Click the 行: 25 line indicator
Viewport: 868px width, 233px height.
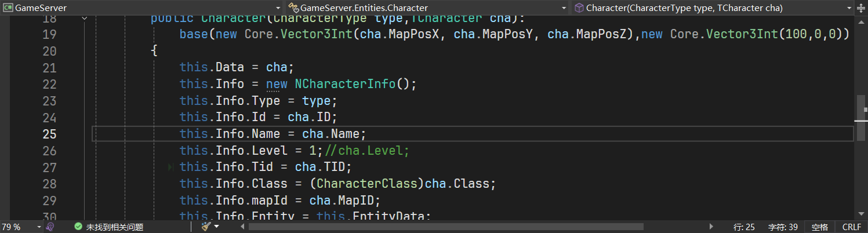coord(744,227)
